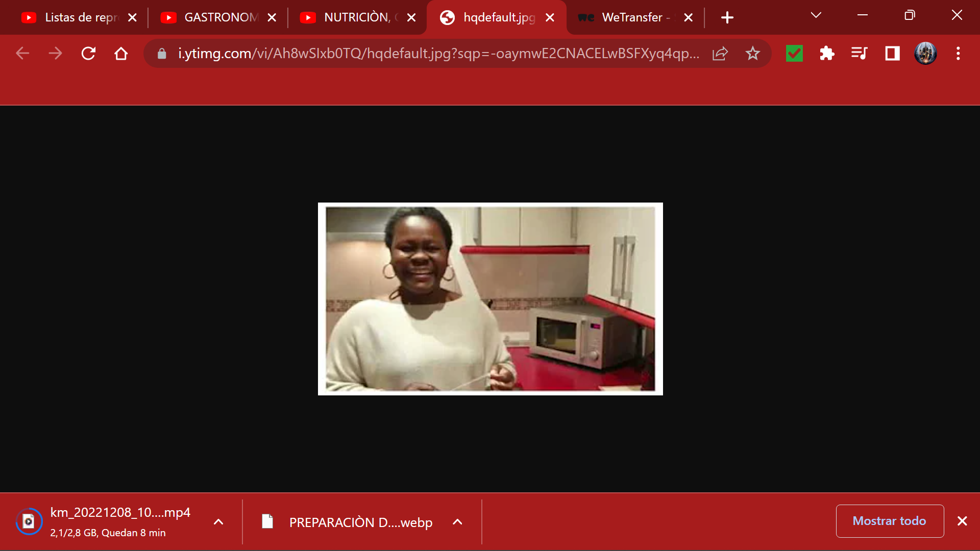Click the share page icon in the address bar

point(720,54)
